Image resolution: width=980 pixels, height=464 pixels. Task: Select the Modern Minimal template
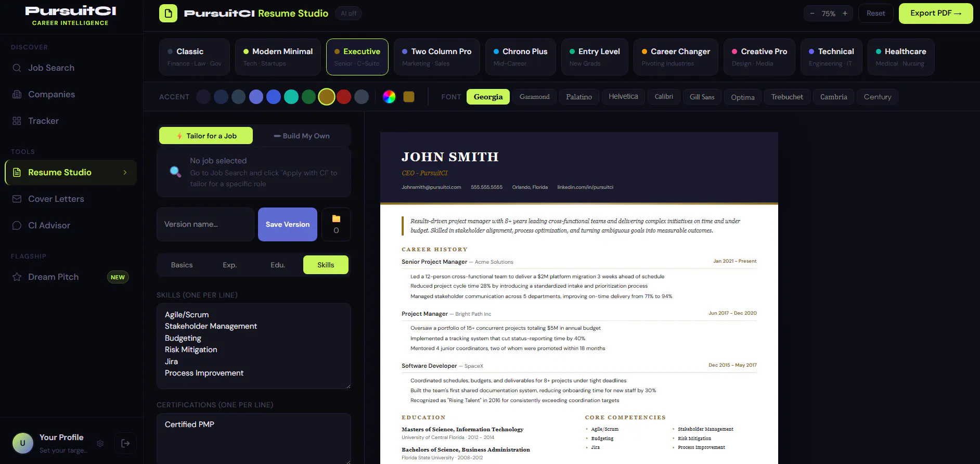[x=278, y=57]
